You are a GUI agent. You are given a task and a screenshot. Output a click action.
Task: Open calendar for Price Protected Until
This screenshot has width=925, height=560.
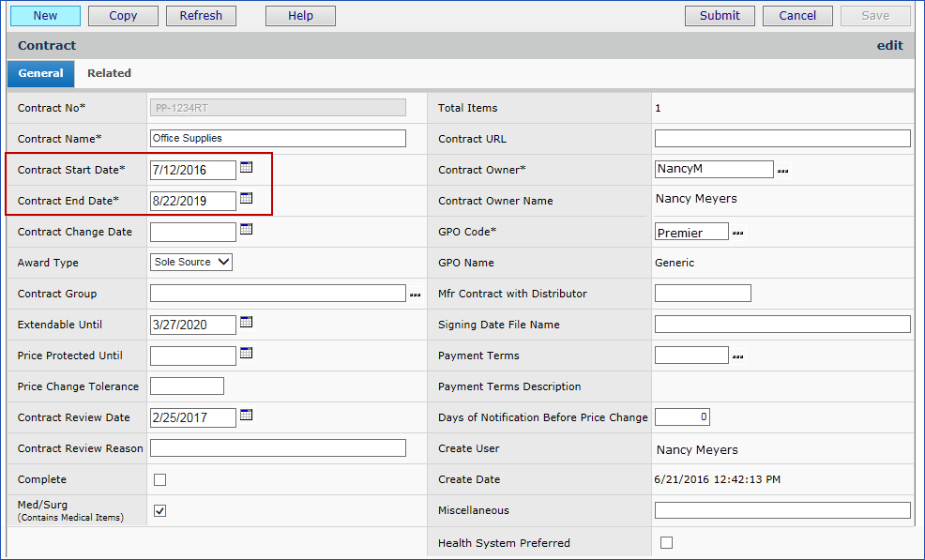[x=247, y=353]
